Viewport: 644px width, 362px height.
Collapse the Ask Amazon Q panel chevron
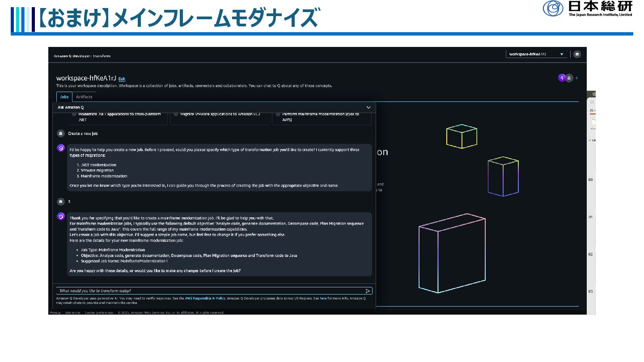(369, 107)
